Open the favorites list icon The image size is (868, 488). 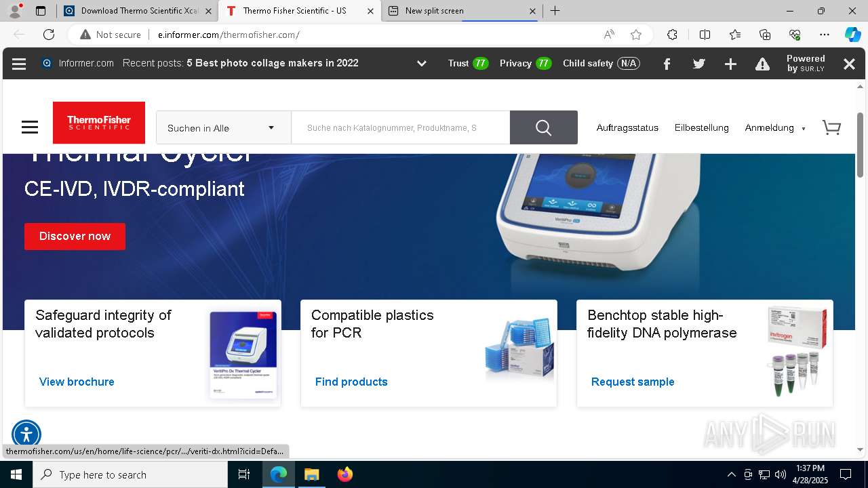click(735, 35)
